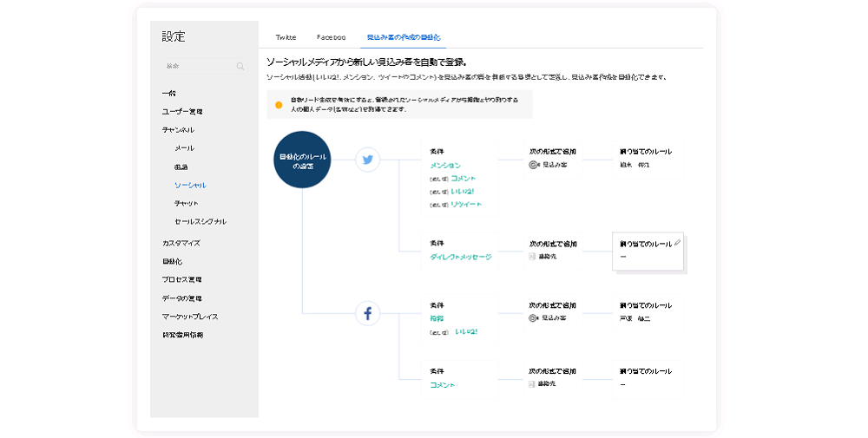Screen dimensions: 868x438
Task: Click the sidebar search input field
Action: click(204, 66)
